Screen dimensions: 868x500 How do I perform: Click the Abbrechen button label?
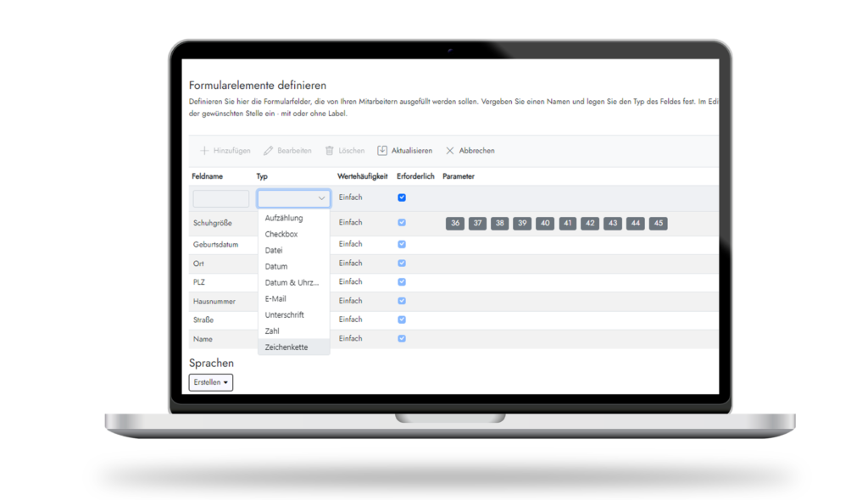click(476, 151)
